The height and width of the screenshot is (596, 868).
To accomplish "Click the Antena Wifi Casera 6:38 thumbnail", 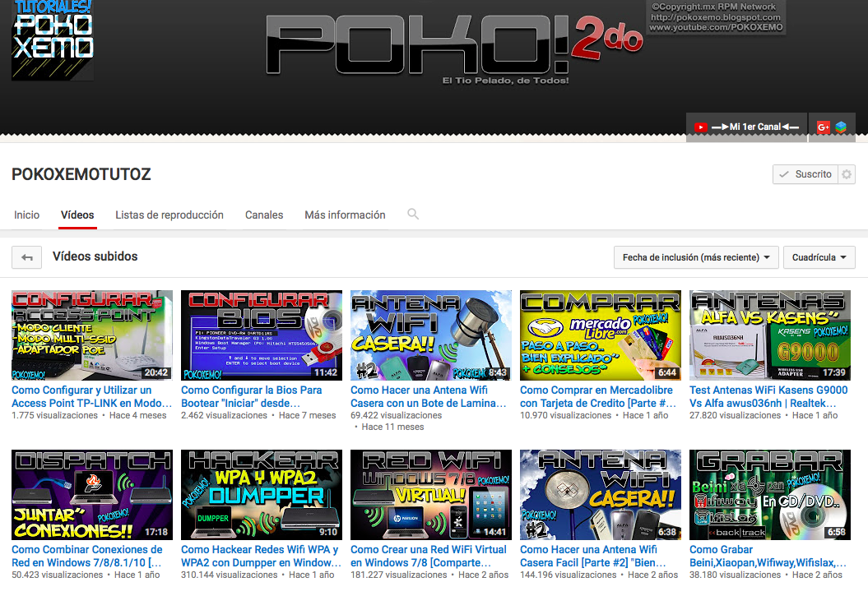I will click(x=600, y=495).
